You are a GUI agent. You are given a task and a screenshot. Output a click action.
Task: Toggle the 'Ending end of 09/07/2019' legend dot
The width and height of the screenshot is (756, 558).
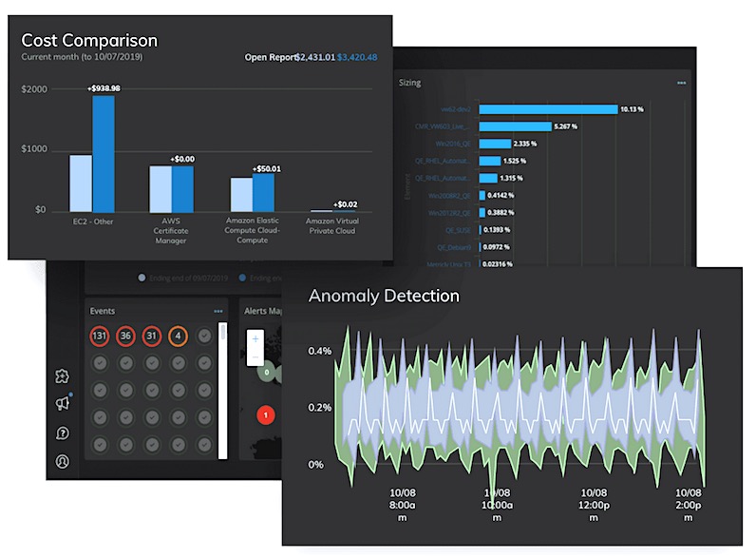coord(142,279)
